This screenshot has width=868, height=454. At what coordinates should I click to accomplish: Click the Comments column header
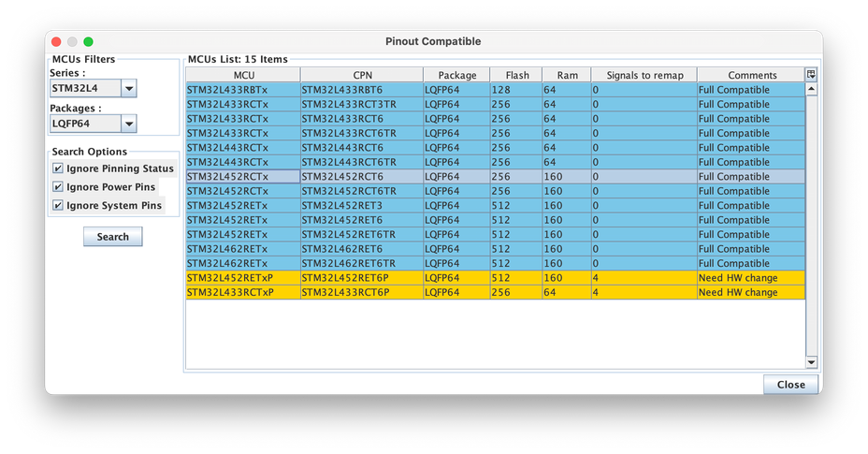pyautogui.click(x=751, y=75)
